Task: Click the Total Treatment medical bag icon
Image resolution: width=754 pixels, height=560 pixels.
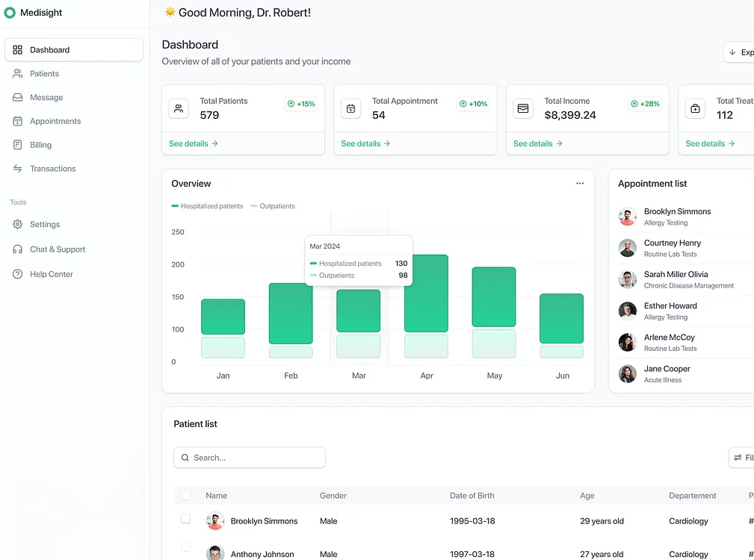Action: pos(695,108)
